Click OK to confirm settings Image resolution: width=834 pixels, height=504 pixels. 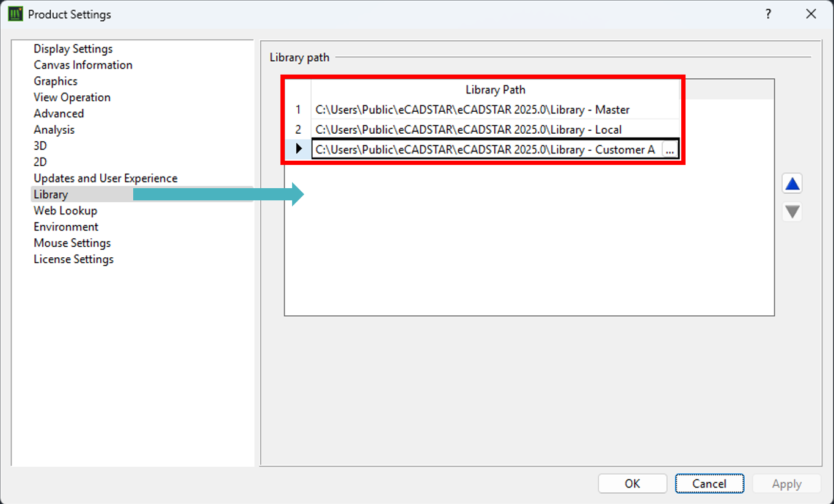pos(632,484)
